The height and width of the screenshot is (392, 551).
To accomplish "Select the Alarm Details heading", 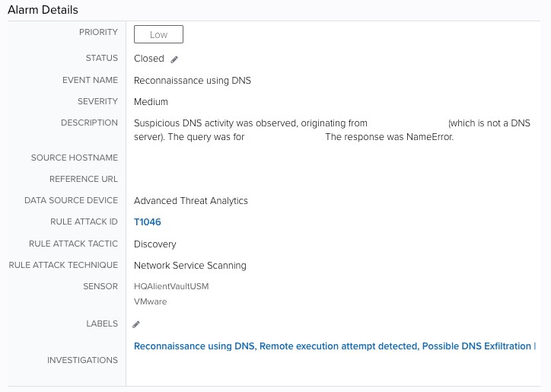I will click(x=43, y=10).
